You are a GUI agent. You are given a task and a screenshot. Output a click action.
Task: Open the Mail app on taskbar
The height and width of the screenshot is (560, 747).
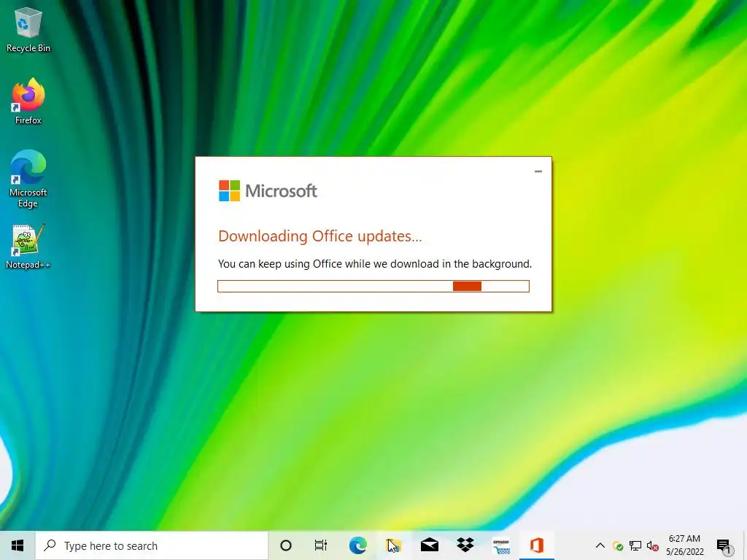[x=429, y=545]
